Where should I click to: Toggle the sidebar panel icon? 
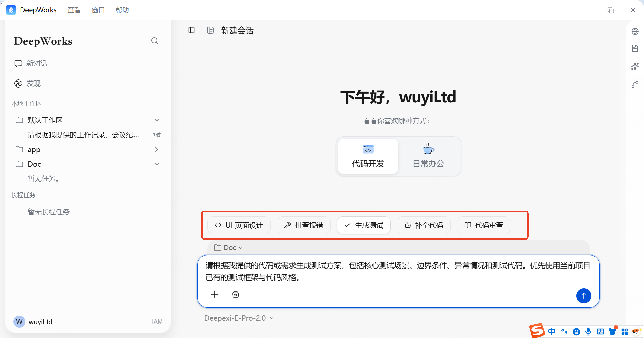(x=192, y=30)
